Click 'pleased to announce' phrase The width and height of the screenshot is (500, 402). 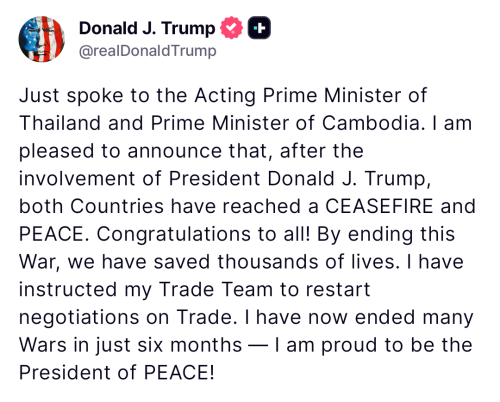(x=120, y=151)
